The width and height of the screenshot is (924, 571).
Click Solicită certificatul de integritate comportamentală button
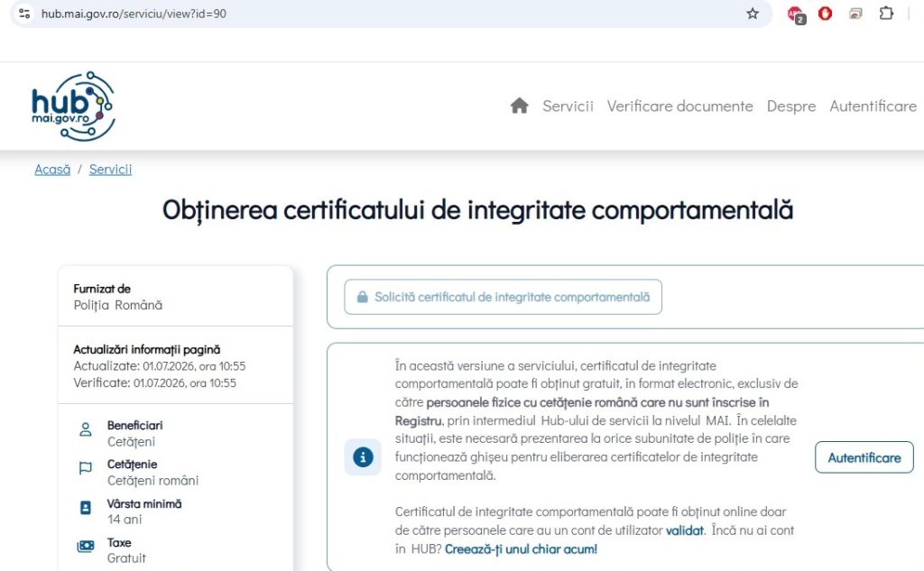point(504,297)
